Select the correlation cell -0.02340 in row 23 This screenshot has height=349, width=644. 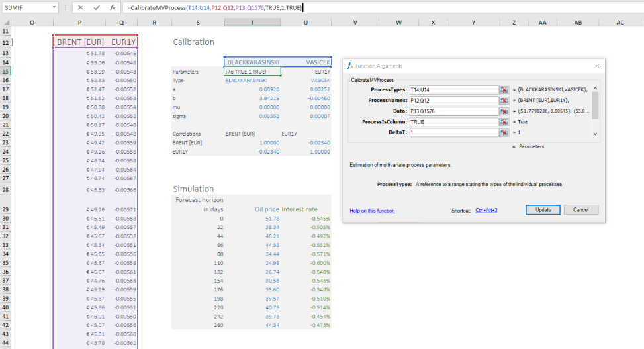pyautogui.click(x=306, y=142)
